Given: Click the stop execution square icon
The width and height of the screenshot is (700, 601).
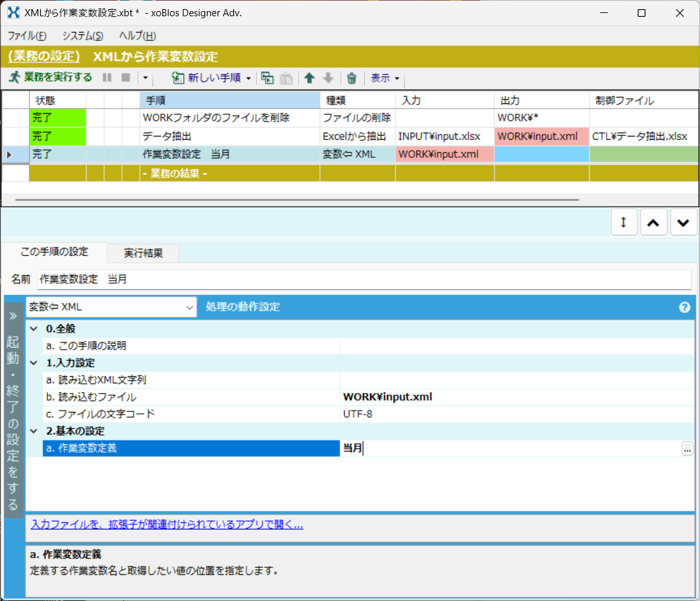Looking at the screenshot, I should (126, 78).
